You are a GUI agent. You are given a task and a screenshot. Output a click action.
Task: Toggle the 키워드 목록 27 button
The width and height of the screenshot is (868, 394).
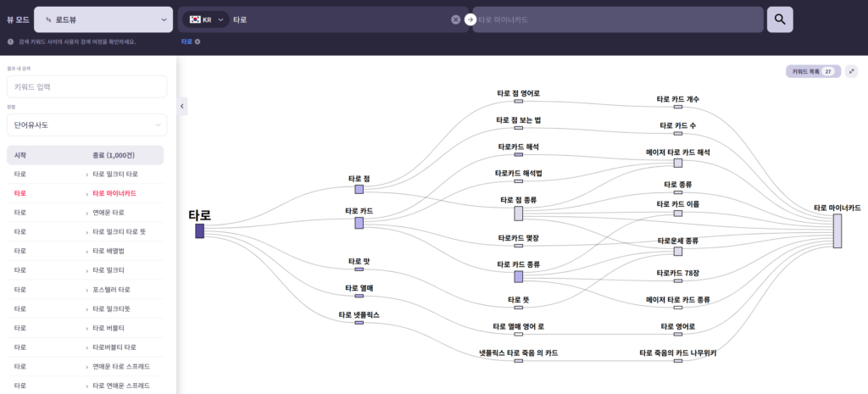tap(813, 72)
